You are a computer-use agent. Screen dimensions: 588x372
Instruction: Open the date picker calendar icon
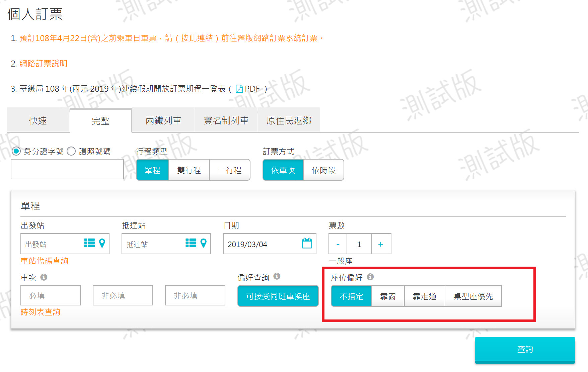pyautogui.click(x=307, y=243)
